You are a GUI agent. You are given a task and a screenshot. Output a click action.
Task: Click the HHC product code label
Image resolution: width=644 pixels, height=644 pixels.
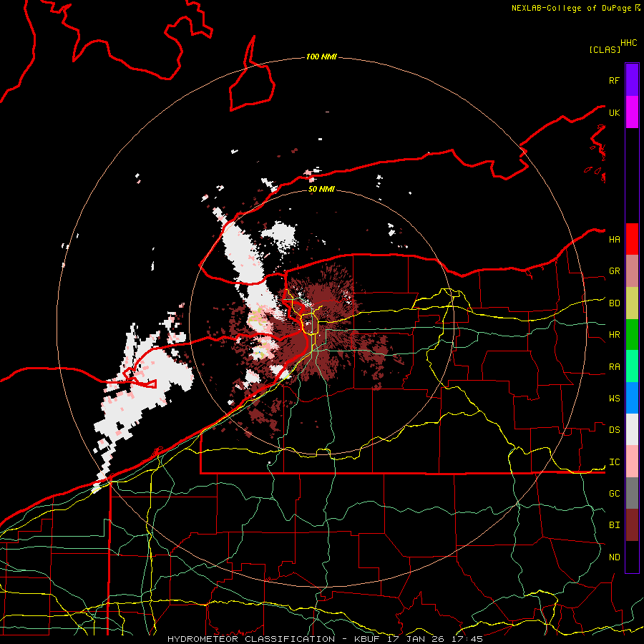pos(628,43)
